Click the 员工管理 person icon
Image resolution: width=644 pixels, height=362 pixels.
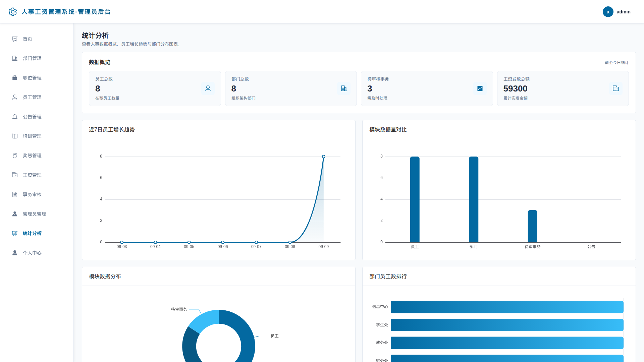click(15, 97)
